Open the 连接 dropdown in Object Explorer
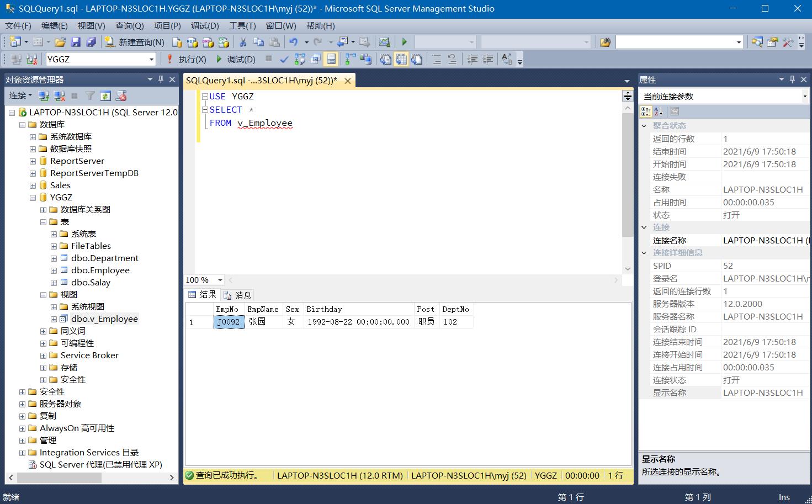This screenshot has width=812, height=504. 20,96
